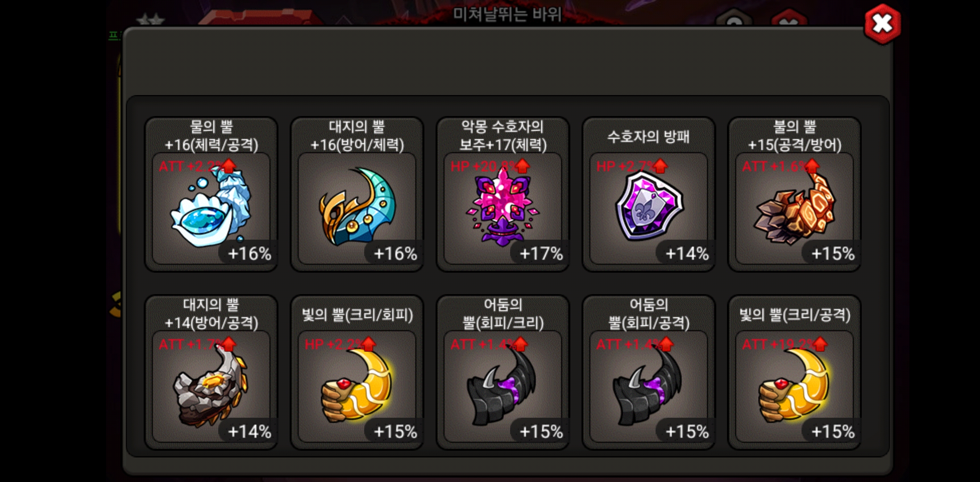Select the 물의 뿔 +16 water horn item
Image resolution: width=980 pixels, height=482 pixels.
click(x=211, y=195)
